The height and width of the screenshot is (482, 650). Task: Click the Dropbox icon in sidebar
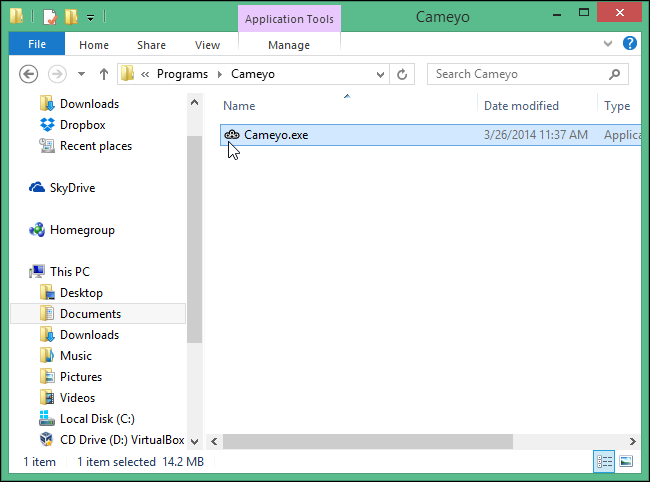47,125
